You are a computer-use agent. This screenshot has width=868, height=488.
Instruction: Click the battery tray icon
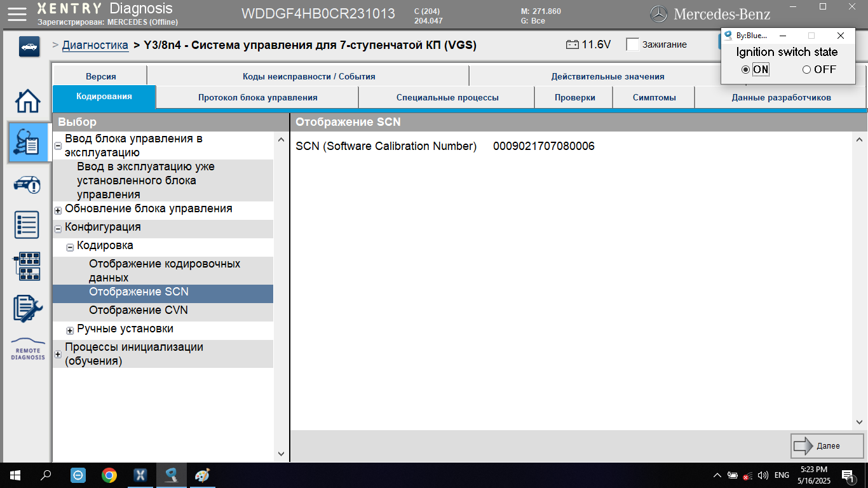point(733,475)
